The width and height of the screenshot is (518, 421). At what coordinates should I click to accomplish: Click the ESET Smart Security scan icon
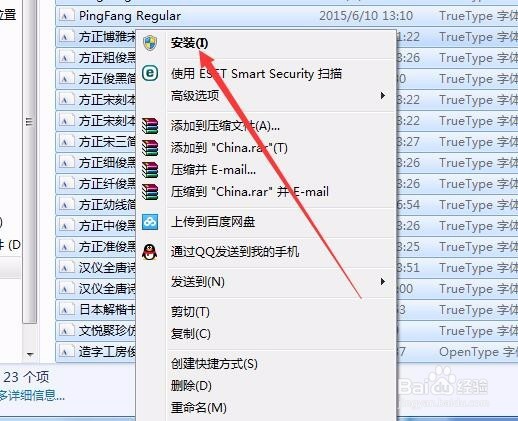click(150, 73)
